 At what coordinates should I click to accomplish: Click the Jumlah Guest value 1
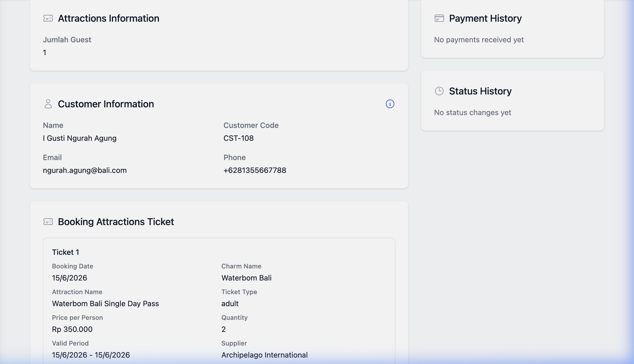pyautogui.click(x=45, y=52)
